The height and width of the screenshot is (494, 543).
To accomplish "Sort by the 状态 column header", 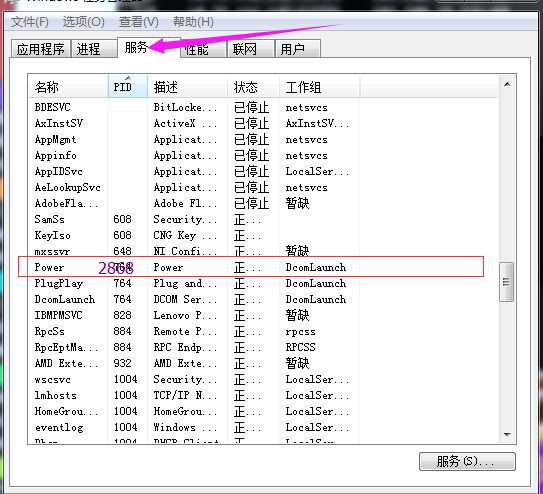I will pyautogui.click(x=253, y=87).
